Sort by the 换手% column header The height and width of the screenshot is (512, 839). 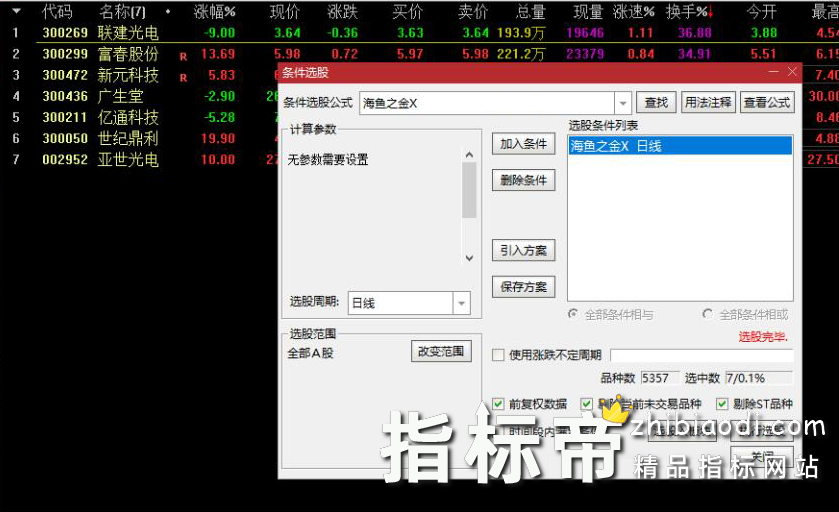coord(687,11)
